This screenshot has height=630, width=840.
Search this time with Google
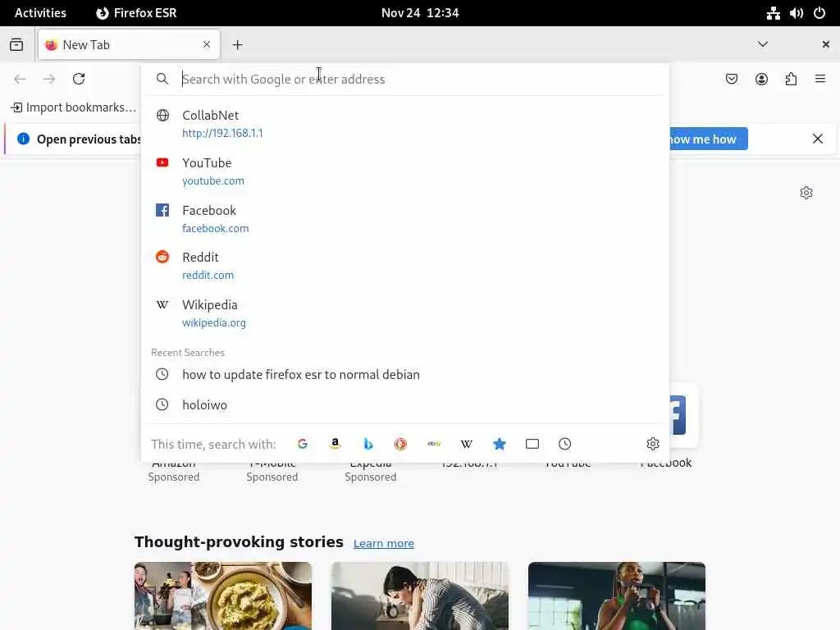[x=302, y=444]
